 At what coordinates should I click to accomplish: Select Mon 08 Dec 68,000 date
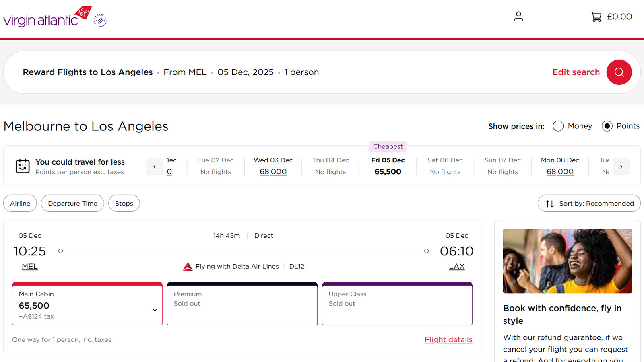coord(560,166)
